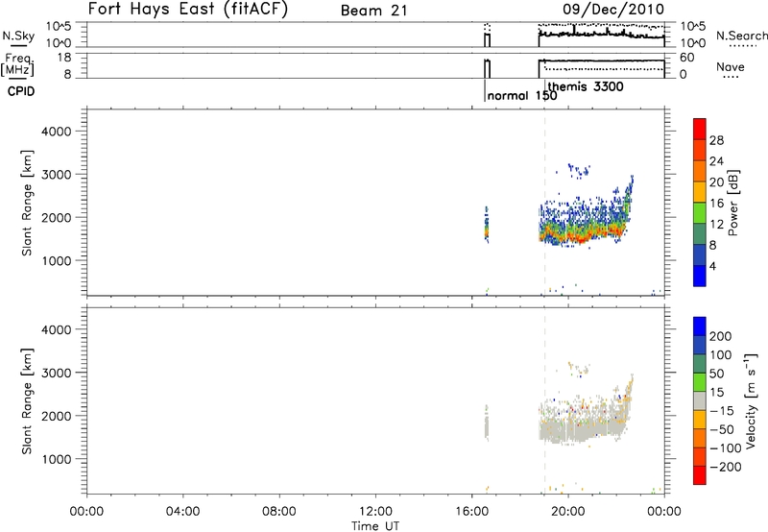Click the power panel 'Slant Range [km]' label
This screenshot has width=768, height=532.
(x=27, y=203)
